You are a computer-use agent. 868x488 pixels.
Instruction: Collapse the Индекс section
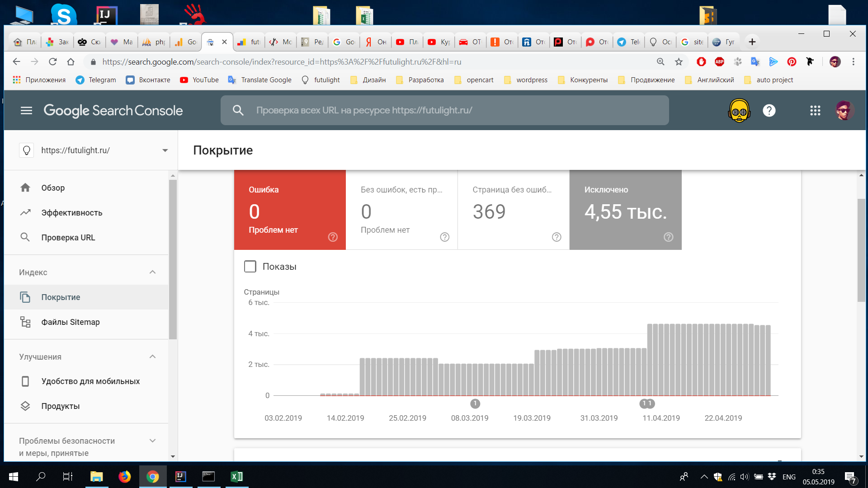coord(152,272)
